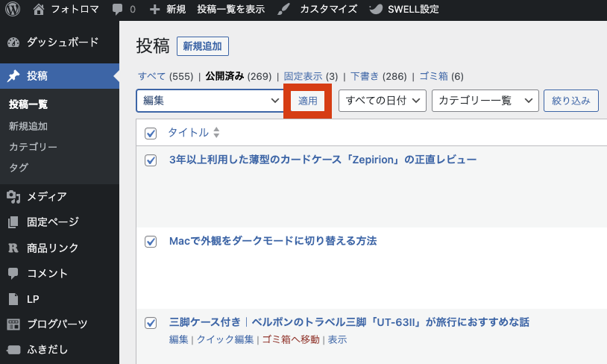Filter by 下書き posts tab

(365, 76)
